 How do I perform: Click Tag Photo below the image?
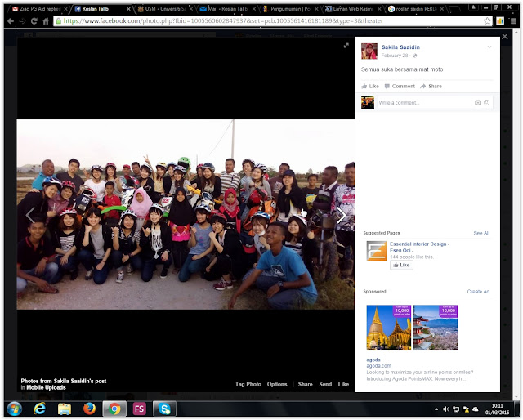coord(248,384)
